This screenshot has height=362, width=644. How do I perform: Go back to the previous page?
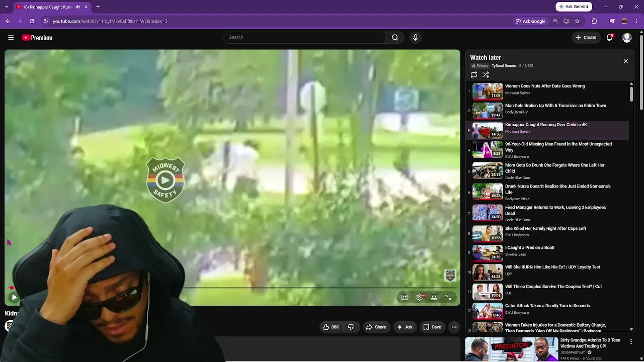coord(8,21)
